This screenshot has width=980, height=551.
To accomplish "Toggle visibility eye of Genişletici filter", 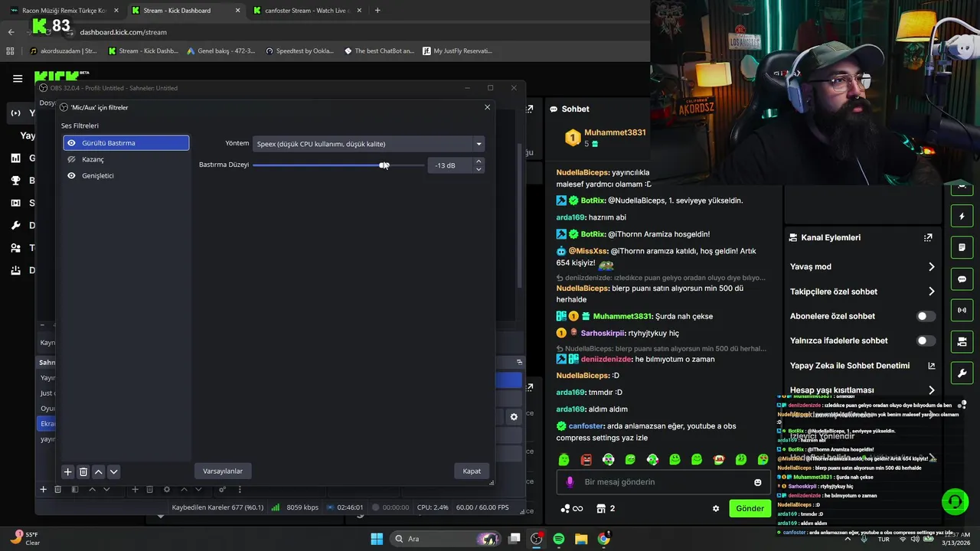I will [71, 176].
